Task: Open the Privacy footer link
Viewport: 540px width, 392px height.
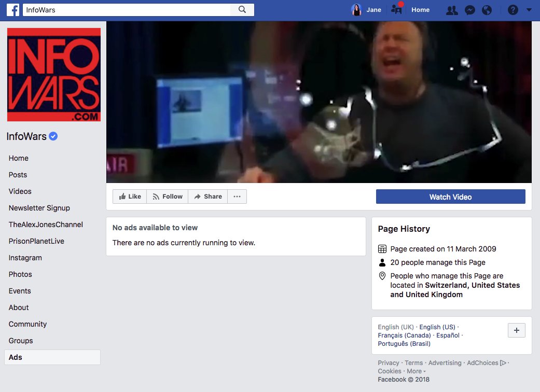Action: [x=389, y=363]
